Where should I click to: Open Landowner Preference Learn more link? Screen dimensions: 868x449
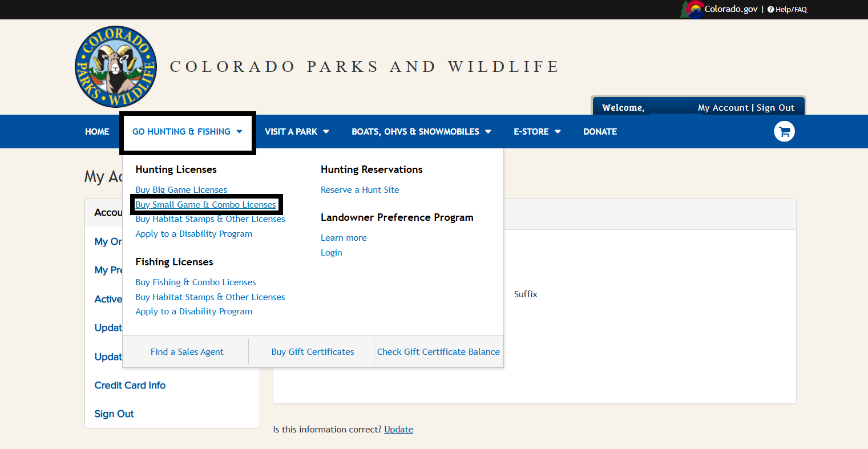click(x=344, y=238)
